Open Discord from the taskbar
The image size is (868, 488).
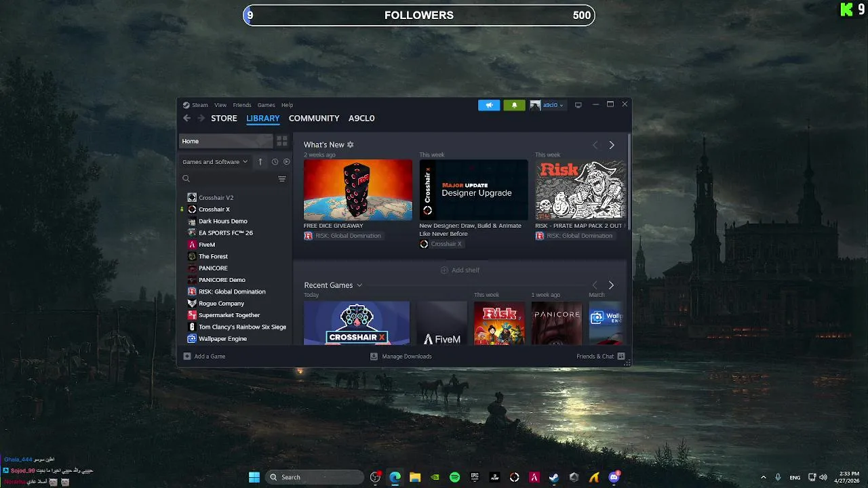[x=614, y=477]
